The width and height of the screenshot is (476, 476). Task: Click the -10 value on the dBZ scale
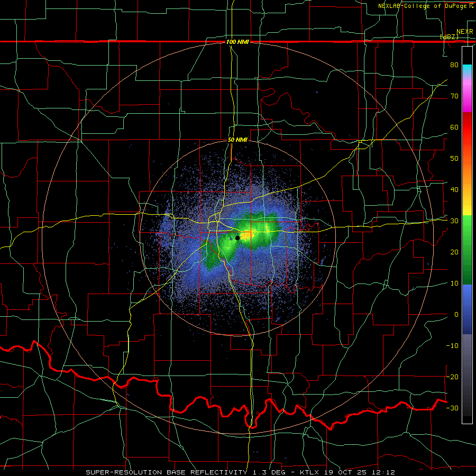(452, 346)
